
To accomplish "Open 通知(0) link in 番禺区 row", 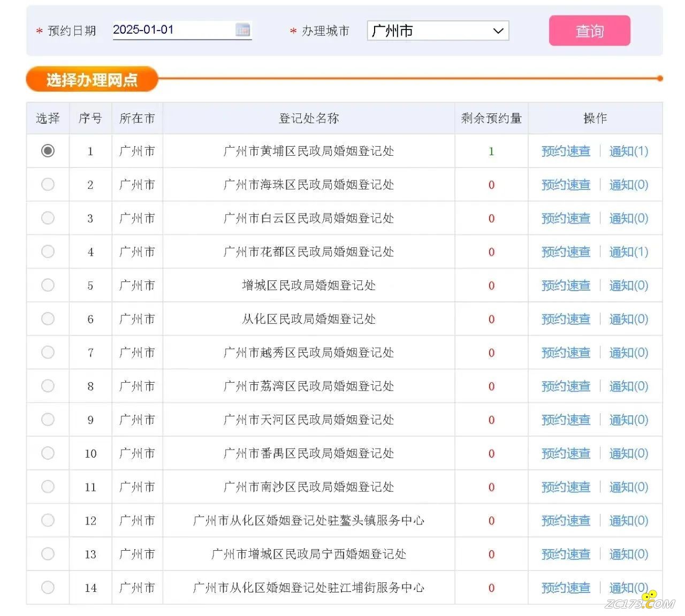I will 629,454.
